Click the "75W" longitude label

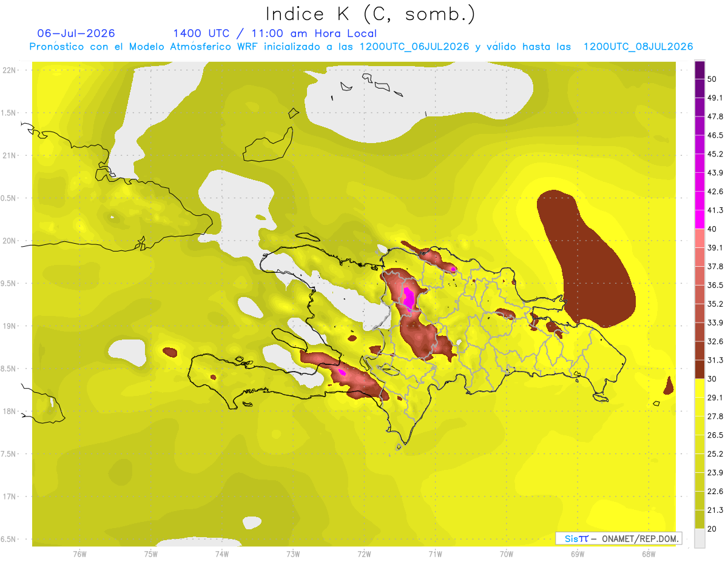coord(151,554)
